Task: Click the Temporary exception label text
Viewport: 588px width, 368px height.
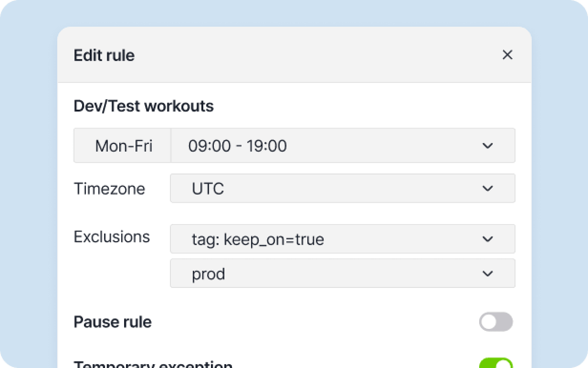Action: 153,365
